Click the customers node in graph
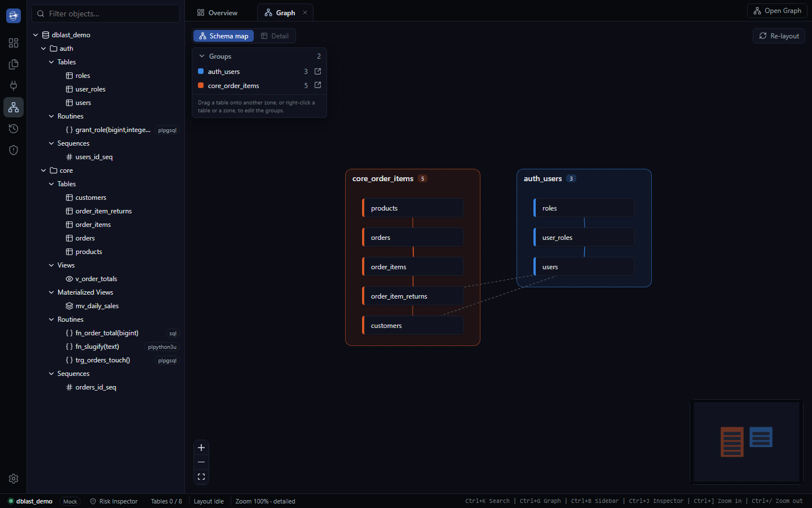Screen dimensions: 812x508 coord(413,326)
